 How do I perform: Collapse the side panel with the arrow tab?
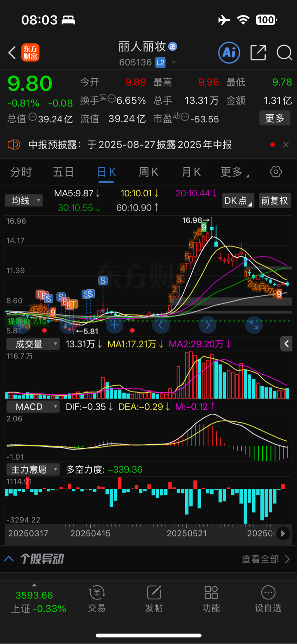point(286,343)
